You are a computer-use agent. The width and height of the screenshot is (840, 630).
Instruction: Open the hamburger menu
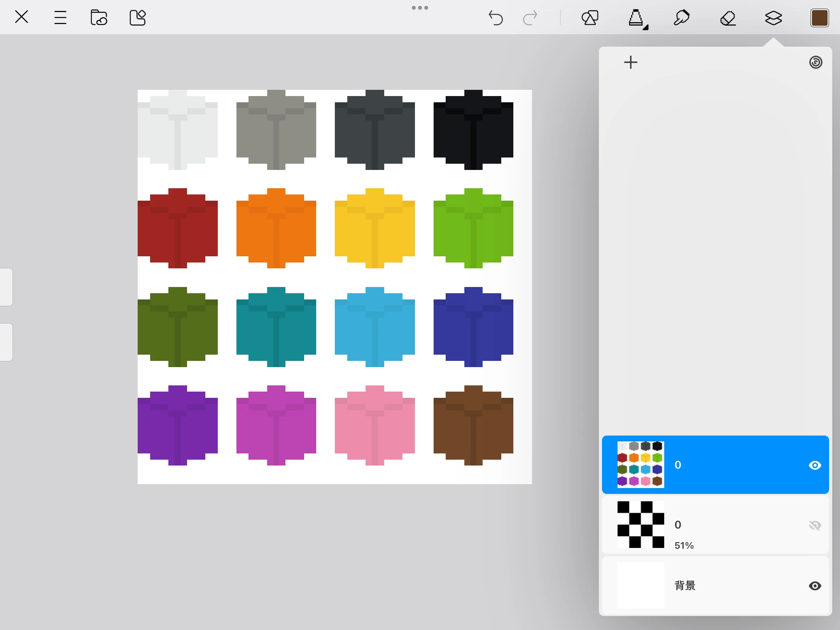pyautogui.click(x=60, y=17)
